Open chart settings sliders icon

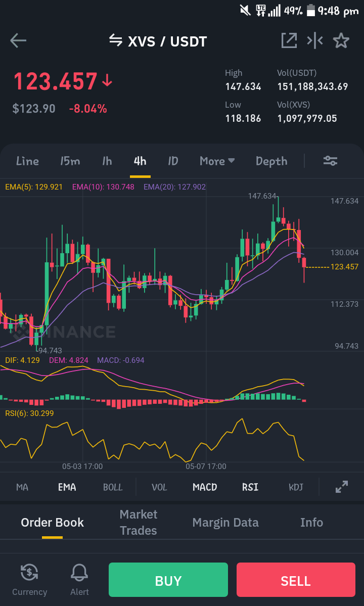pyautogui.click(x=331, y=161)
